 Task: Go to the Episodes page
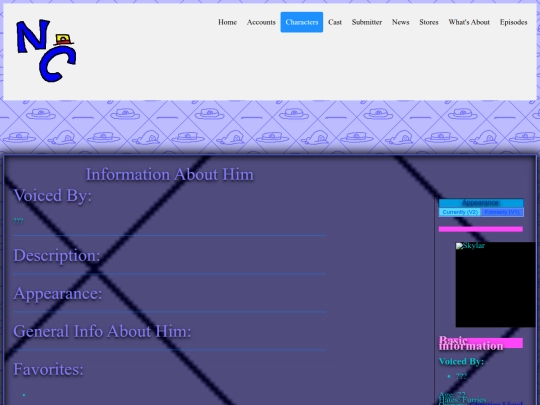pyautogui.click(x=513, y=22)
